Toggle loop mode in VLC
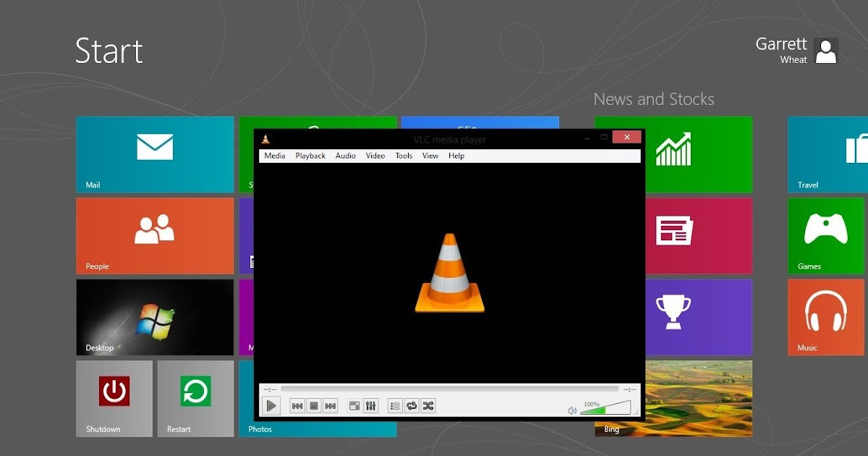Screen dimensions: 868x456 click(x=412, y=406)
